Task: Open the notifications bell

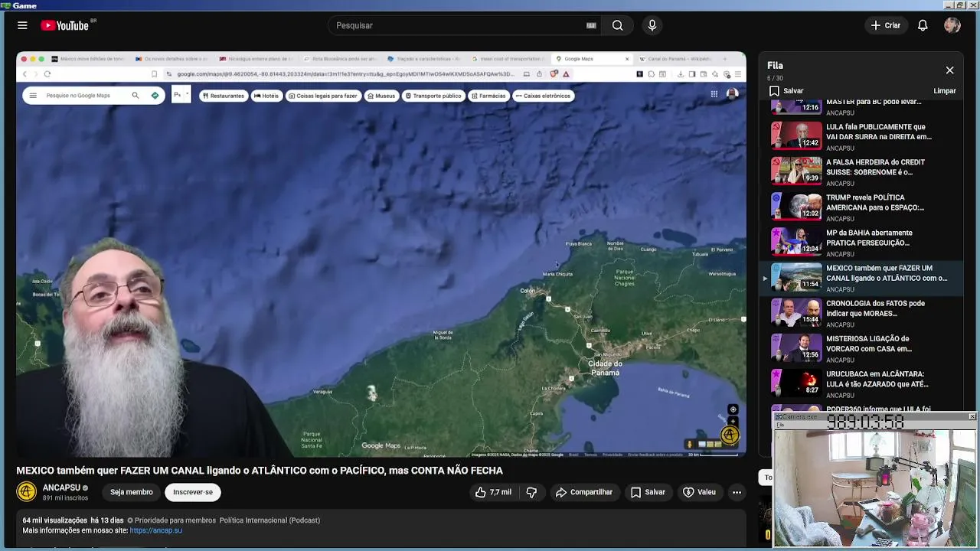Action: pos(923,25)
